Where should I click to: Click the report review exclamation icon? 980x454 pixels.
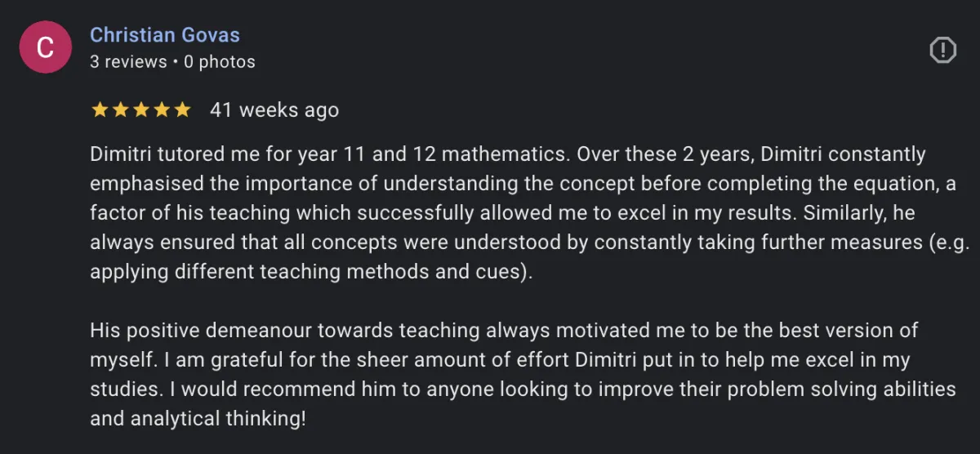pyautogui.click(x=942, y=51)
